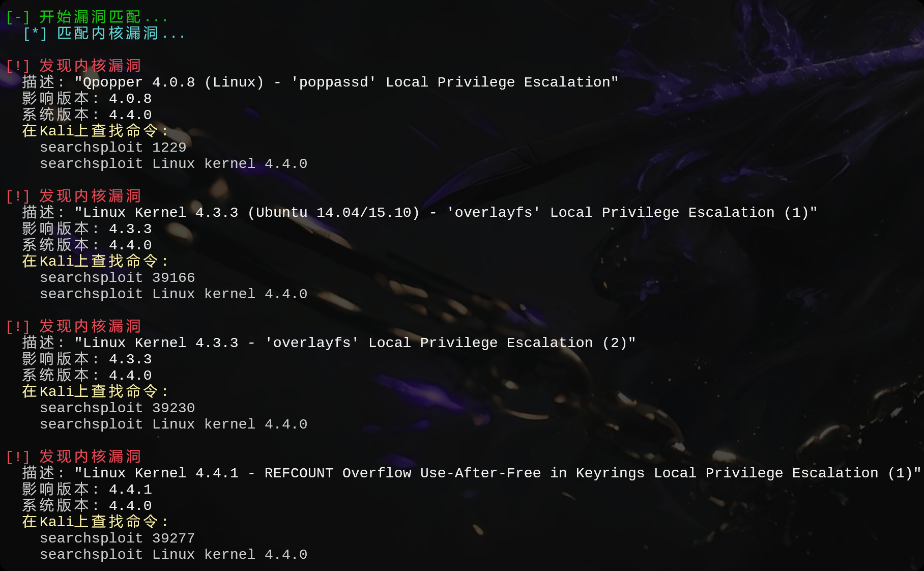924x571 pixels.
Task: Click yellow '在Kali上查找命令' label above searchsploit 39230
Action: (x=95, y=391)
